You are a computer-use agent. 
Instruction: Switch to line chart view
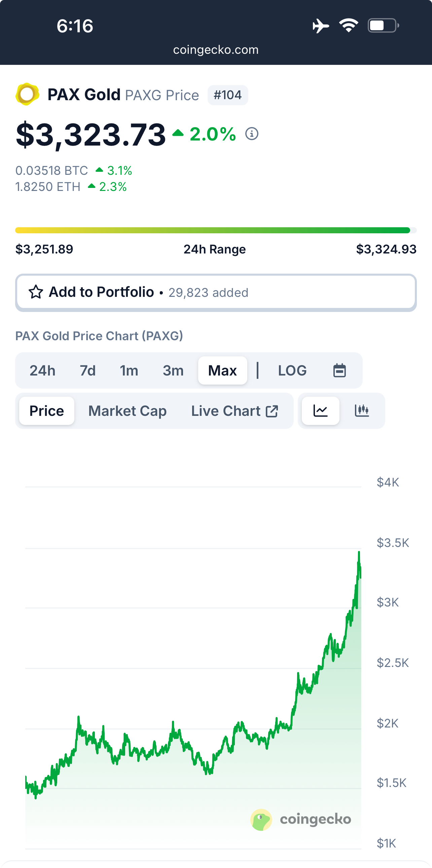320,411
